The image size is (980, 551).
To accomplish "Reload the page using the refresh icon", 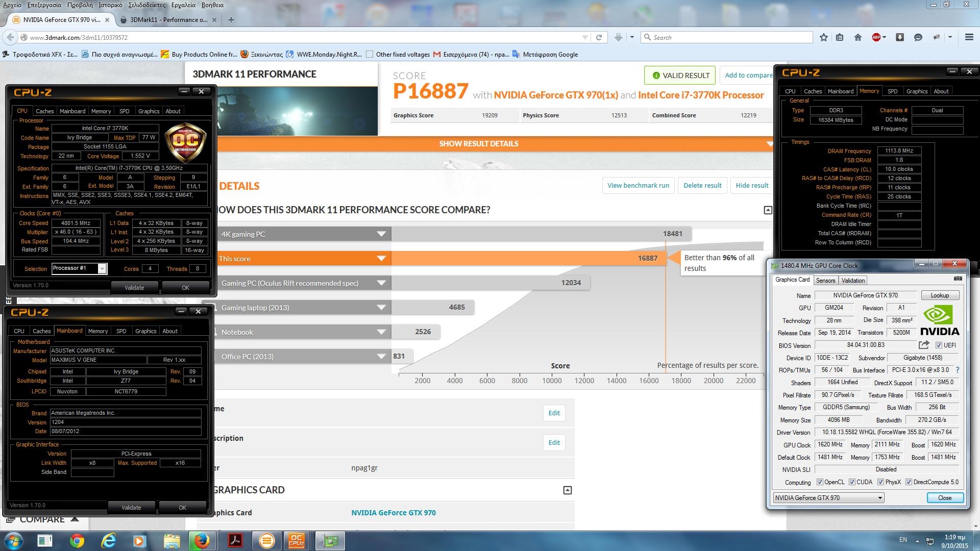I will point(599,37).
